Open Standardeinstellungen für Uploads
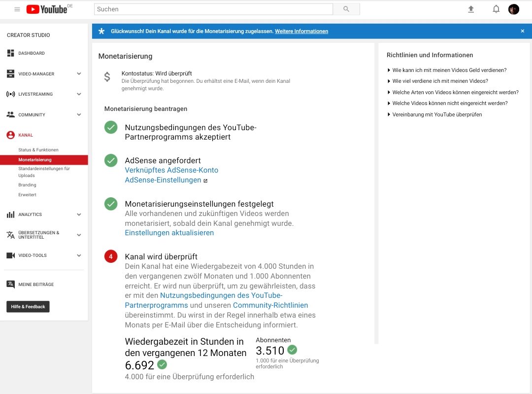The width and height of the screenshot is (532, 394). pos(44,172)
